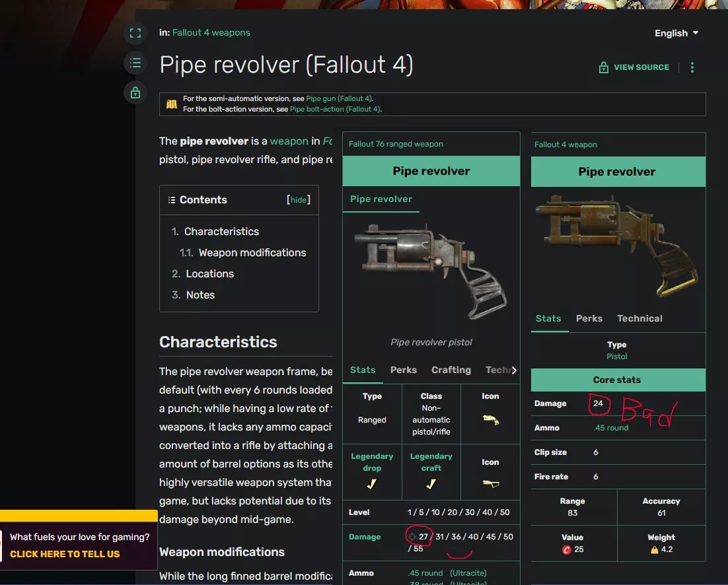
Task: Click the Ultracite link next to .45 round
Action: 468,573
